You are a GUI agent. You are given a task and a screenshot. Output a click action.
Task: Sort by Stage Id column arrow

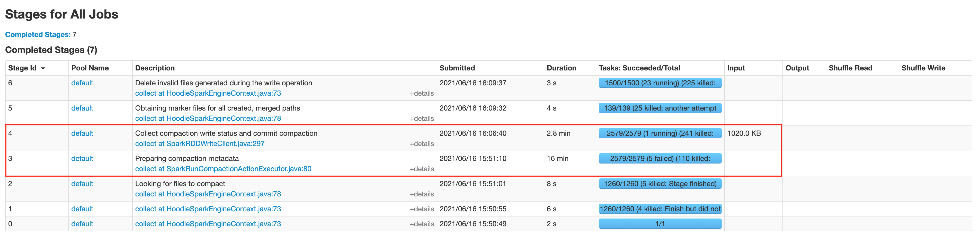[x=43, y=68]
